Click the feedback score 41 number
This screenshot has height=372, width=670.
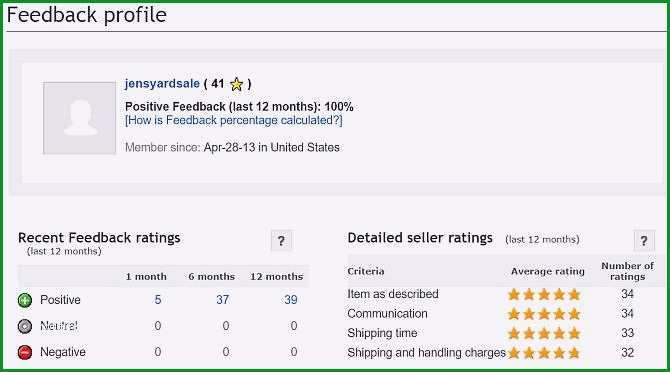tap(217, 84)
